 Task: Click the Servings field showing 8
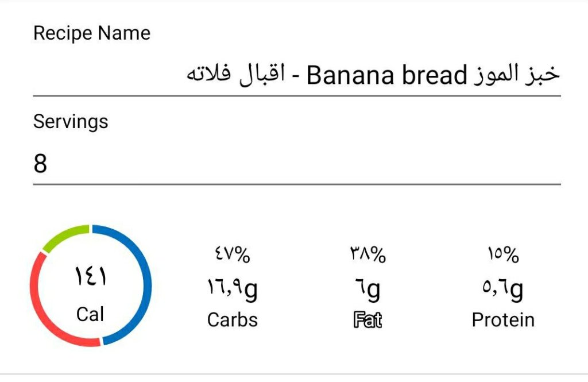(296, 164)
